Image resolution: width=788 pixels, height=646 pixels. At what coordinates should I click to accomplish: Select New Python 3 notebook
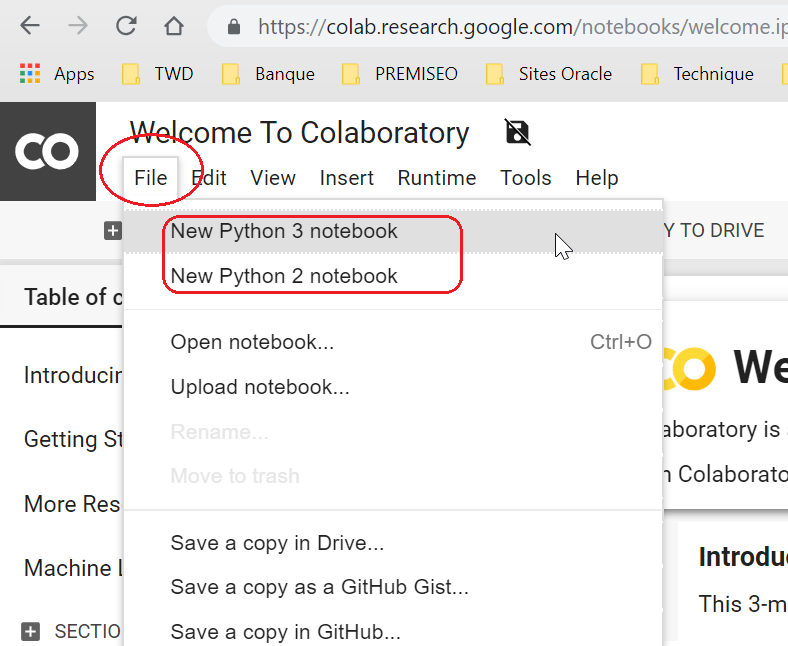(284, 231)
